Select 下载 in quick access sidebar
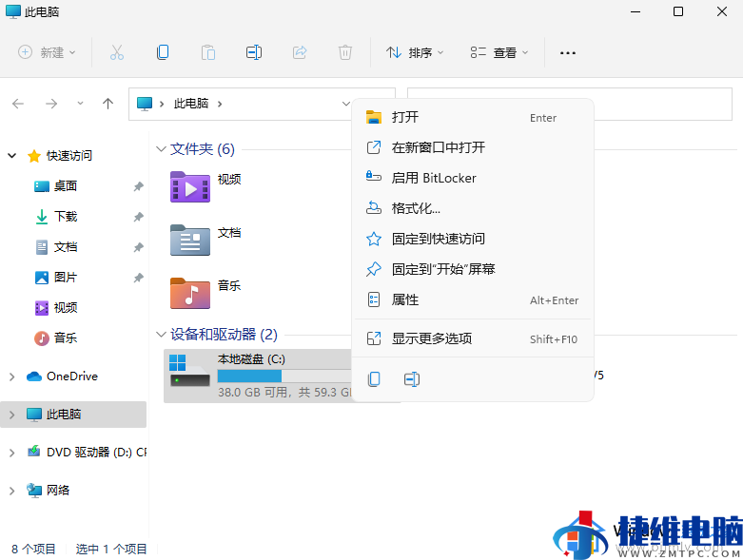Image resolution: width=743 pixels, height=560 pixels. [x=65, y=217]
